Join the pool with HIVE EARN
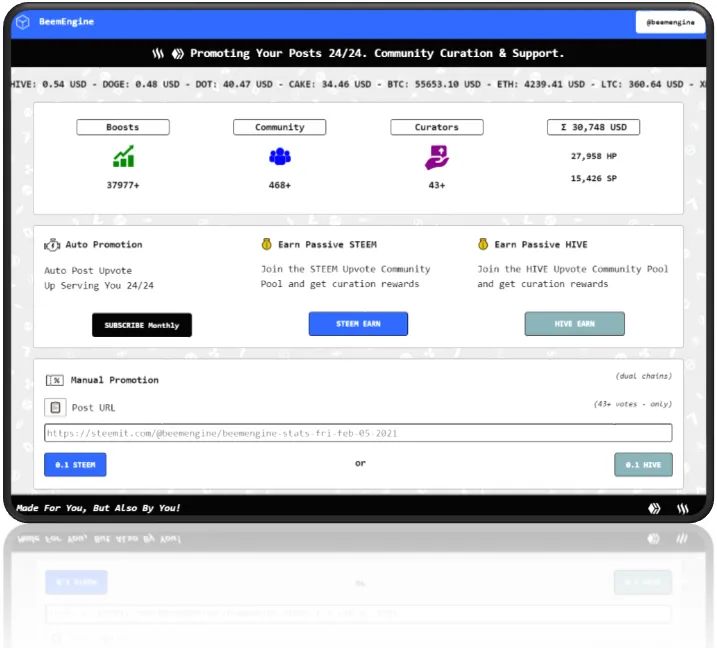The image size is (717, 648). click(574, 324)
